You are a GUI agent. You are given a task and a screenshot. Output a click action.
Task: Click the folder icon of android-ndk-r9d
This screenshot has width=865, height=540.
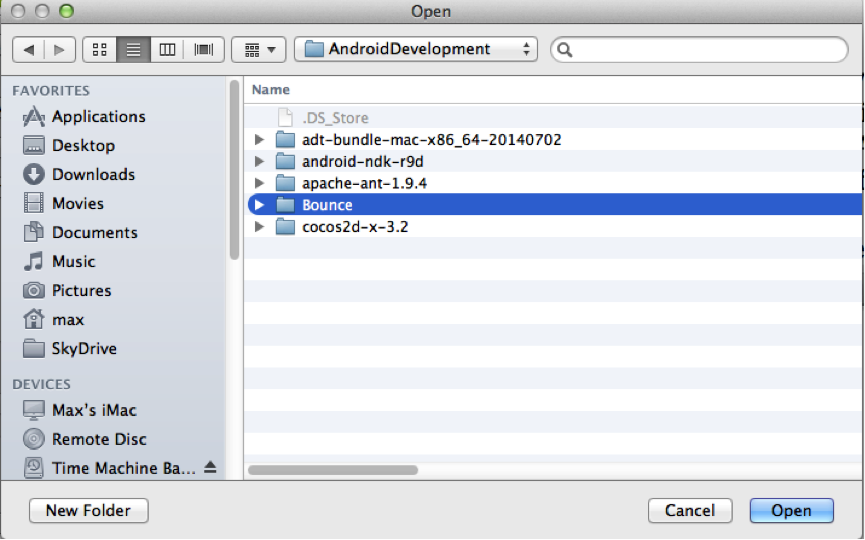[285, 162]
